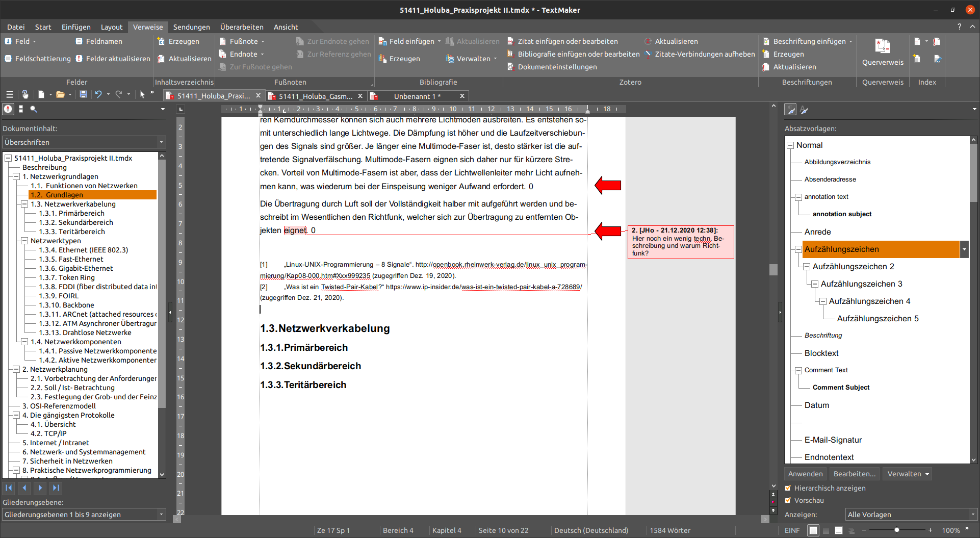Toggle Hierarchisch anzeigen checkbox
The height and width of the screenshot is (538, 980).
point(788,488)
